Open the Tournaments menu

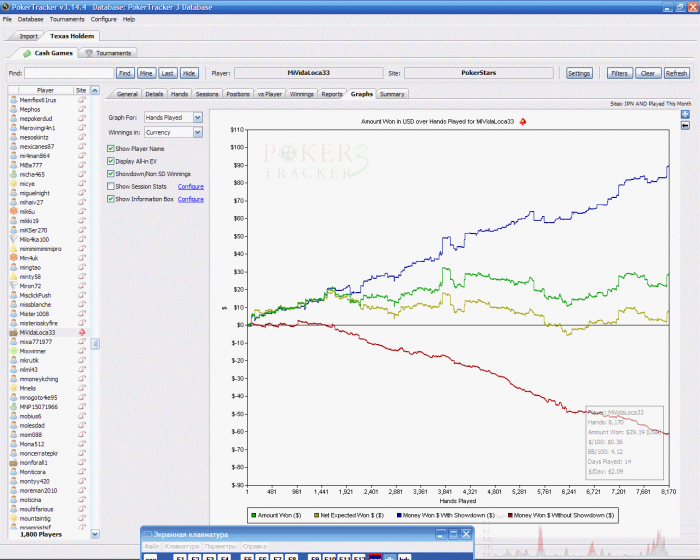[x=67, y=19]
